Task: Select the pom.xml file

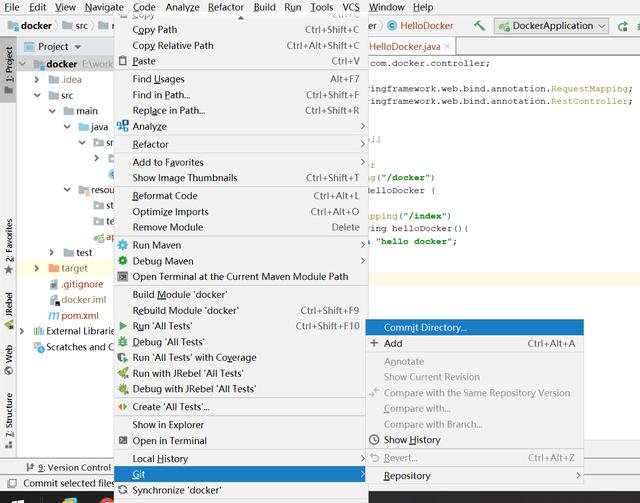Action: pyautogui.click(x=80, y=316)
